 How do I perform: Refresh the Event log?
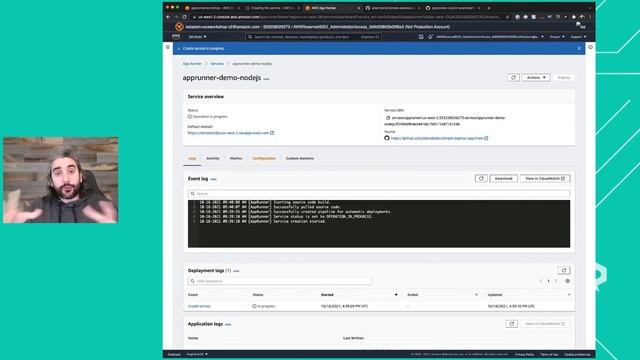click(481, 179)
